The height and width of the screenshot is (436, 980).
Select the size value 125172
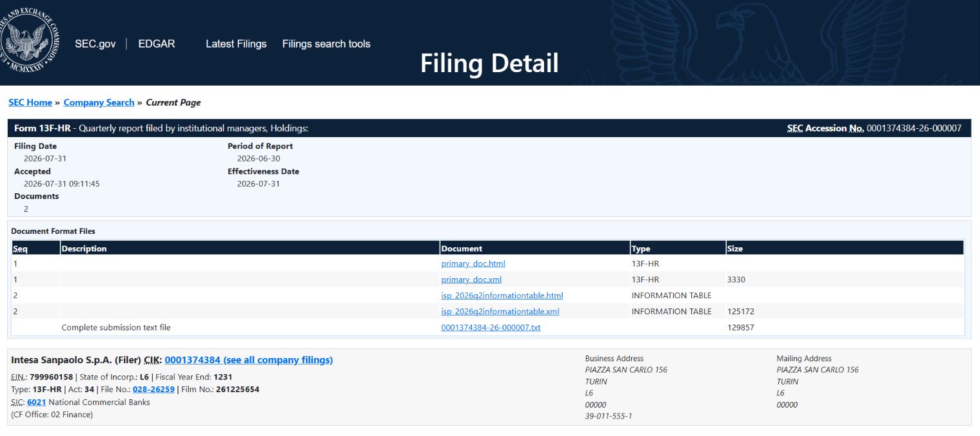(741, 312)
